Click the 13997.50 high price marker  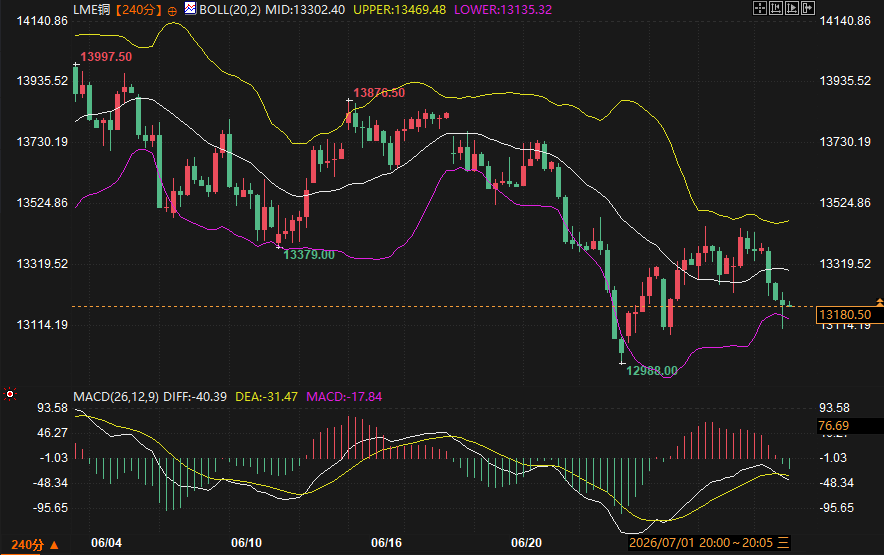tap(106, 56)
